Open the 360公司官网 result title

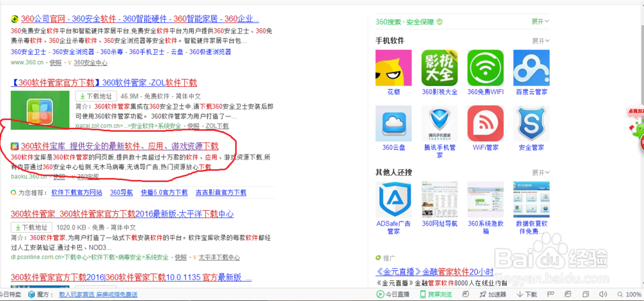(140, 19)
